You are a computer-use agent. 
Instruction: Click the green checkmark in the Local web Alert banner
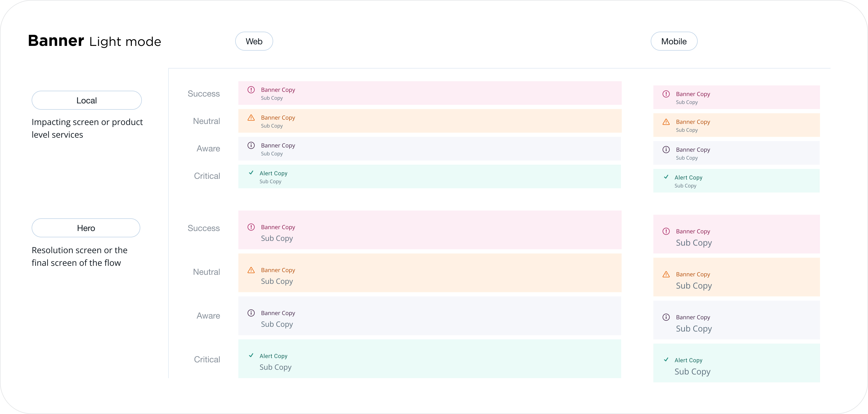coord(251,173)
